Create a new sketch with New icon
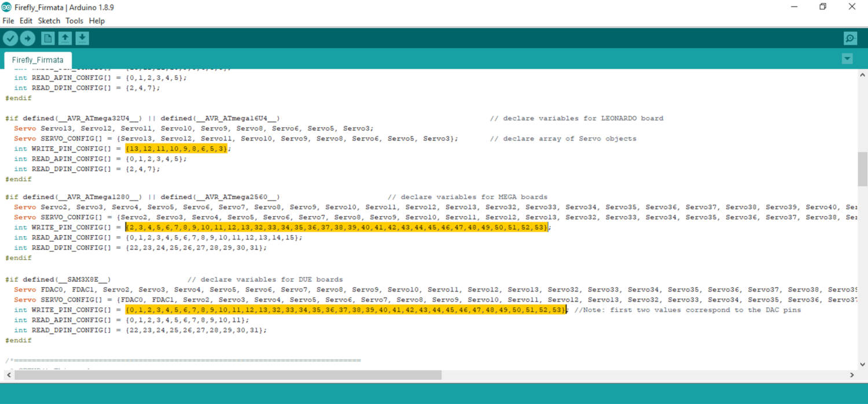868x404 pixels. (x=47, y=38)
